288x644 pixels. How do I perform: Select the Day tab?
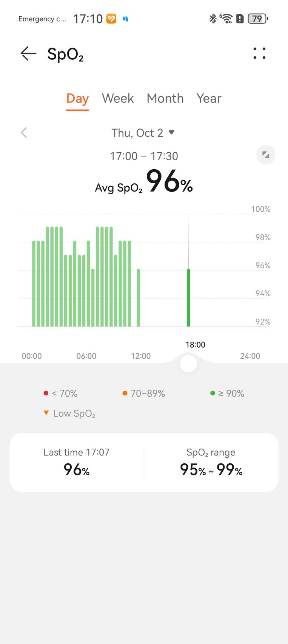tap(77, 98)
